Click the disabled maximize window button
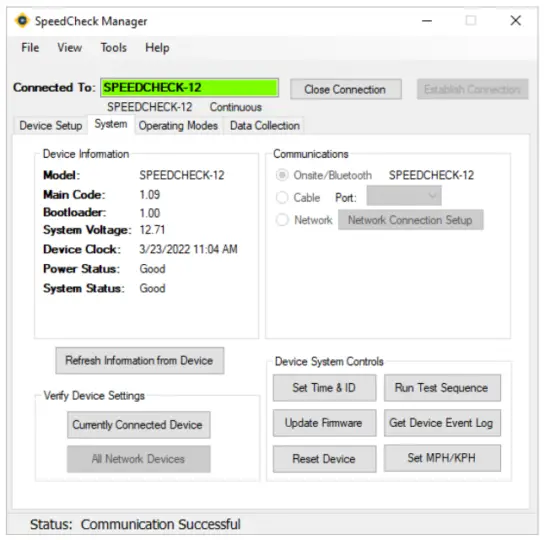The image size is (550, 540). tap(471, 21)
